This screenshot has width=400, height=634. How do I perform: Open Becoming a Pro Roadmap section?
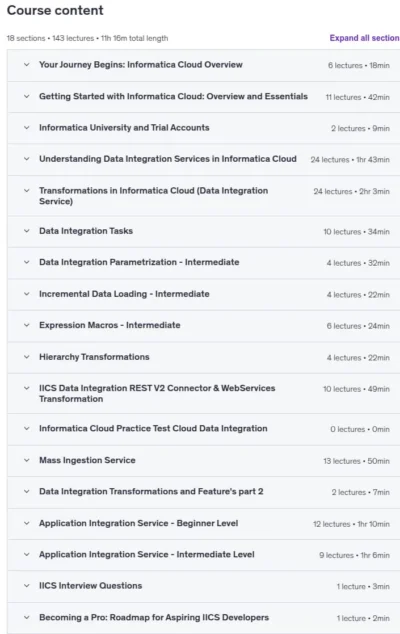click(x=203, y=618)
